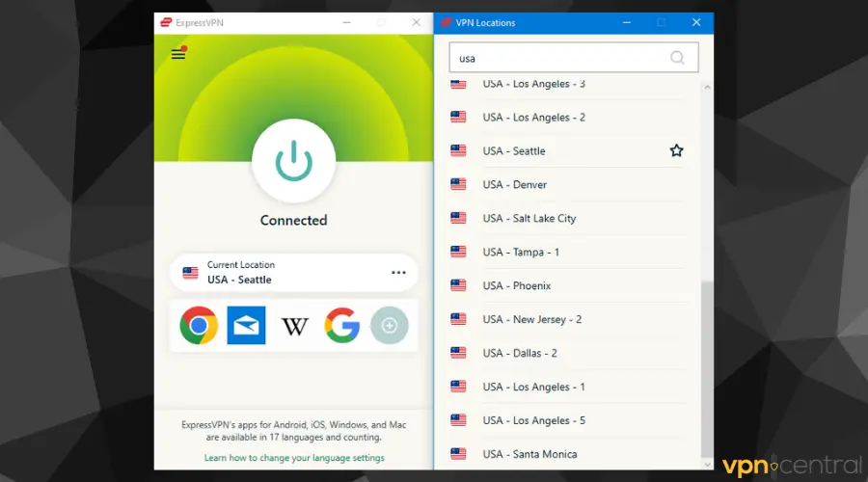
Task: Close the VPN Locations window
Action: click(696, 23)
